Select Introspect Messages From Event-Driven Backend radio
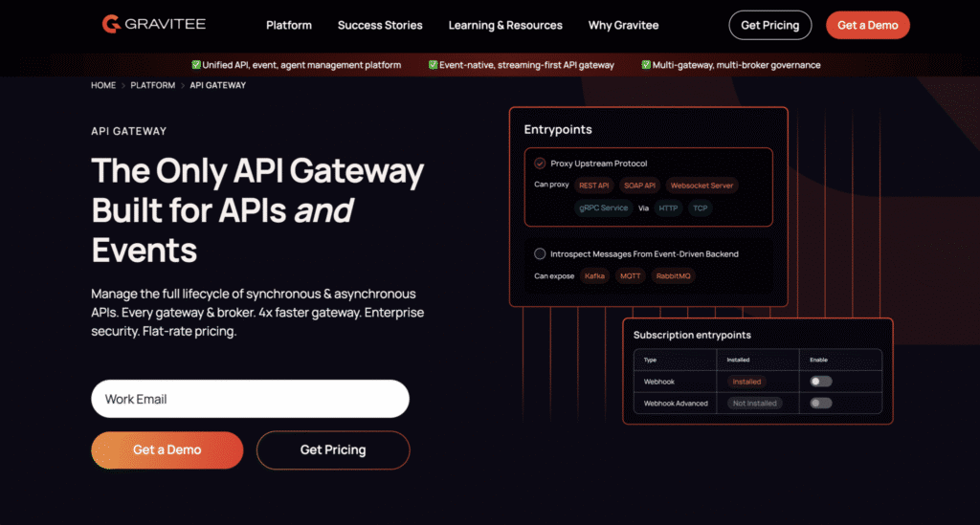The image size is (980, 525). tap(540, 254)
